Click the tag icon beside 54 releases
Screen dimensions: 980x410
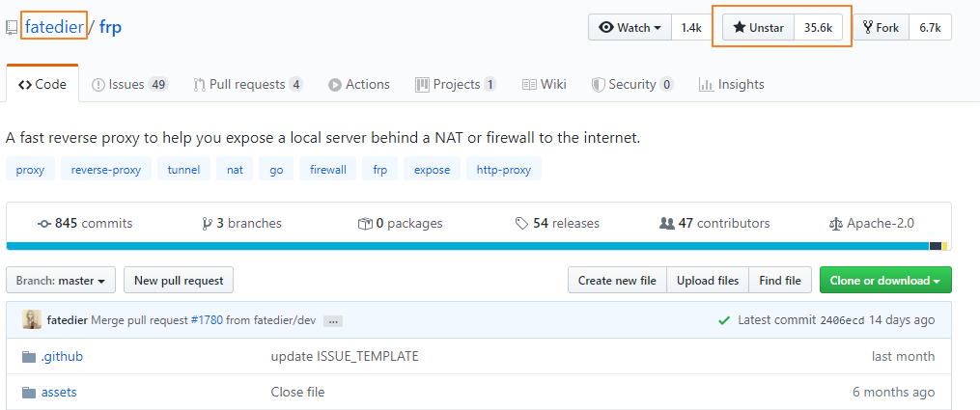(521, 224)
